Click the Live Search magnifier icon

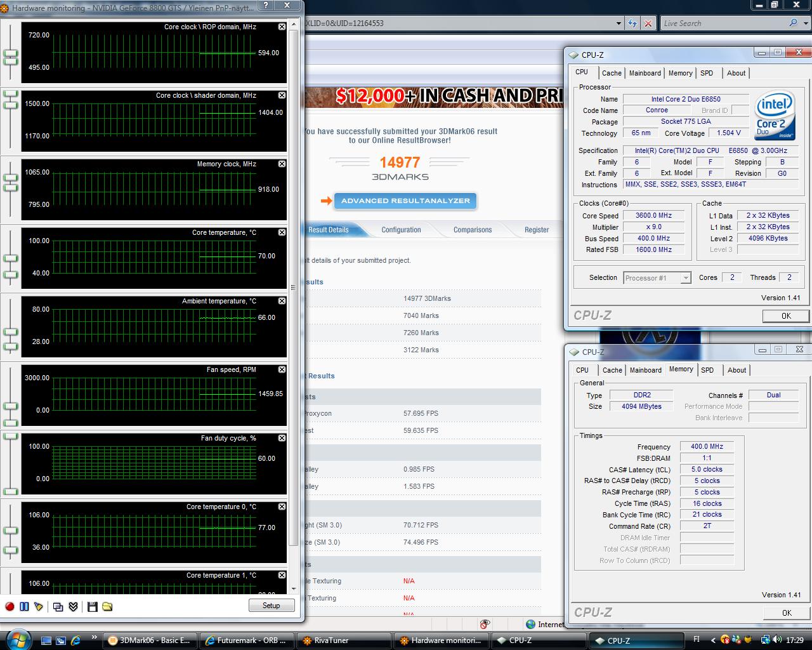pos(794,23)
